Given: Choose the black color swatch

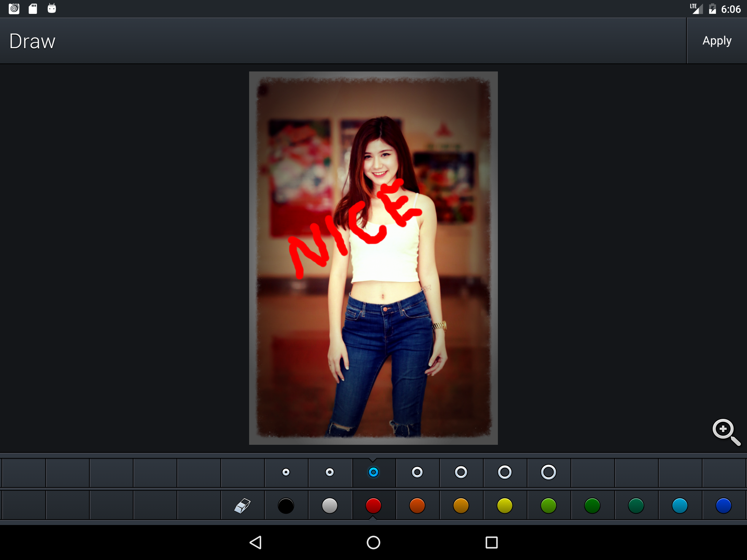Looking at the screenshot, I should tap(286, 506).
